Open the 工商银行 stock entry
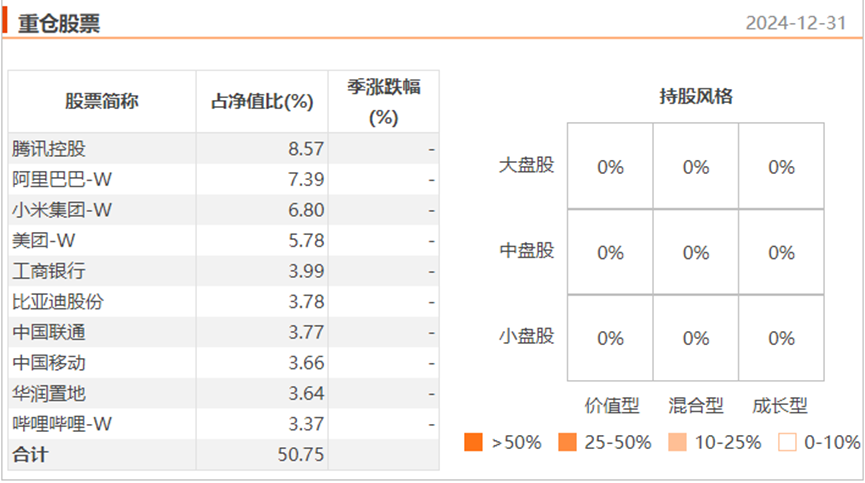This screenshot has width=865, height=483. pyautogui.click(x=49, y=271)
